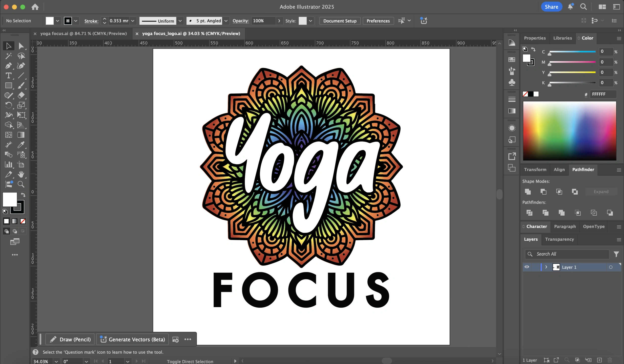Click the Document Setup button
This screenshot has width=624, height=364.
pyautogui.click(x=340, y=21)
